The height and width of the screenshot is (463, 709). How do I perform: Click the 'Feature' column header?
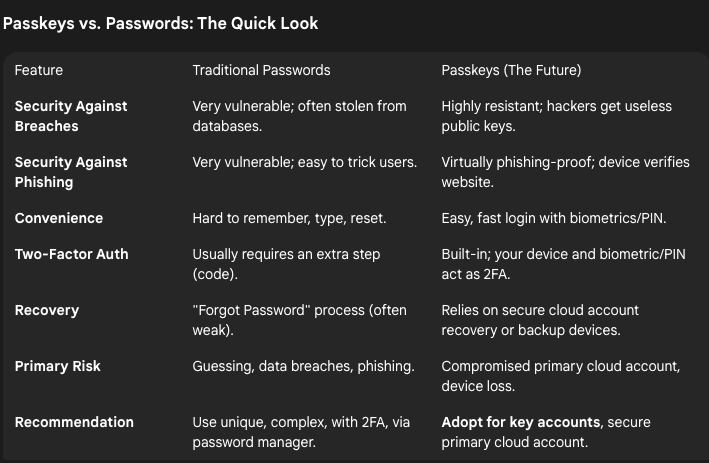coord(39,70)
